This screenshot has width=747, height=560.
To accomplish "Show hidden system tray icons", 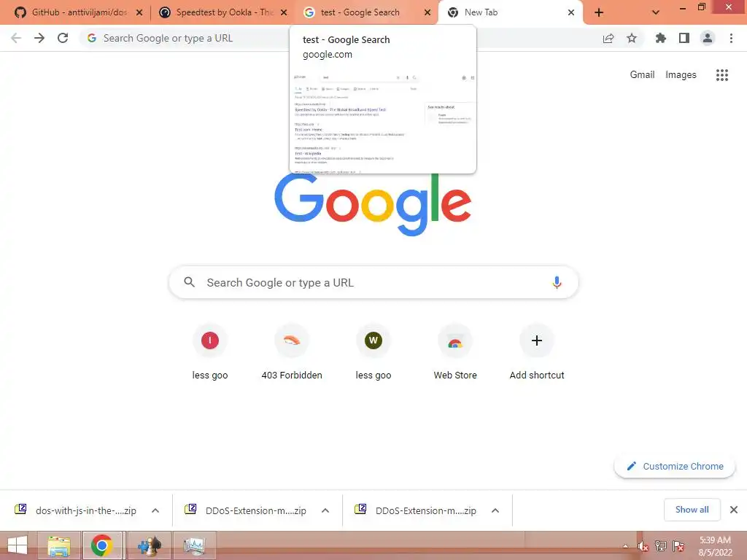I will (625, 546).
